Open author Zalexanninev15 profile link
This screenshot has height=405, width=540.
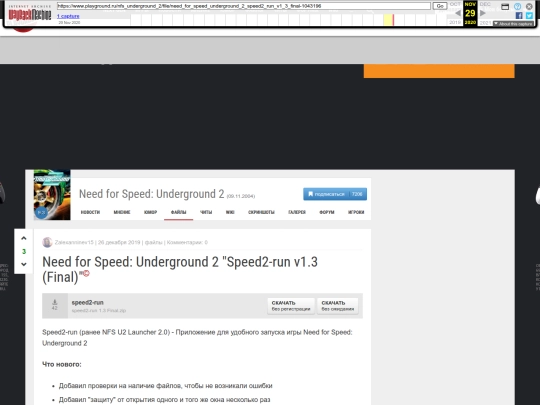click(74, 242)
